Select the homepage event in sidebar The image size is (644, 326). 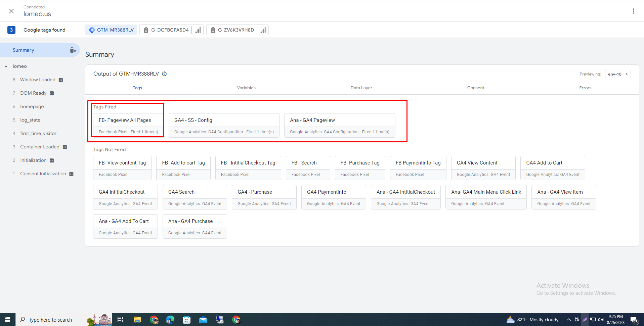tap(32, 107)
